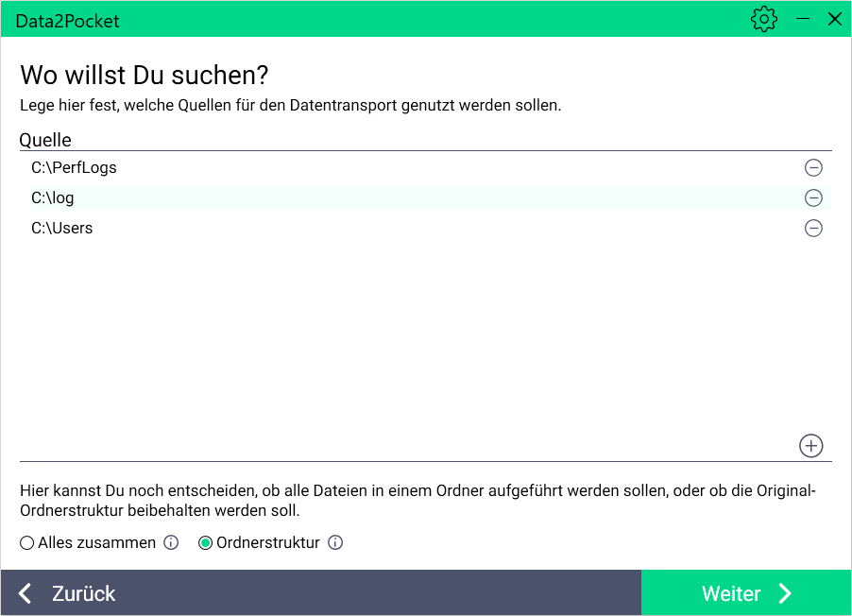Screen dimensions: 852x616
Task: Click the left chevron arrow beside Zurück
Action: tap(26, 593)
